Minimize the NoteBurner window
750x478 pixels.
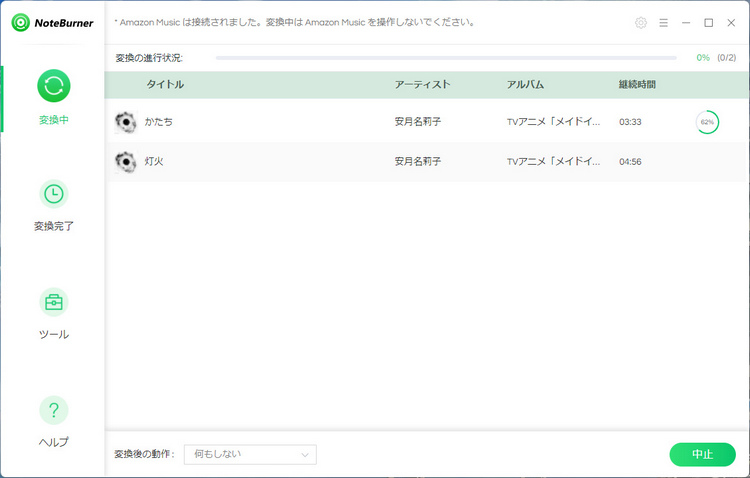(x=686, y=22)
